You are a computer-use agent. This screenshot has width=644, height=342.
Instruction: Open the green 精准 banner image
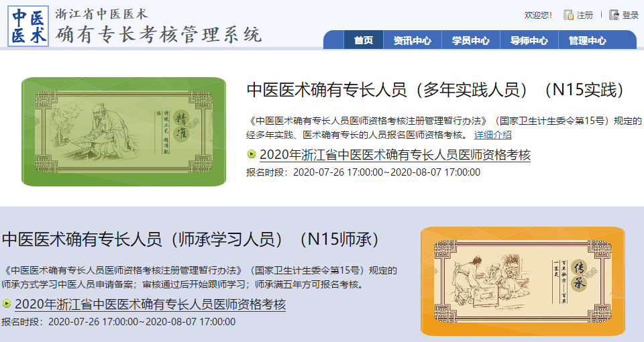pyautogui.click(x=123, y=131)
